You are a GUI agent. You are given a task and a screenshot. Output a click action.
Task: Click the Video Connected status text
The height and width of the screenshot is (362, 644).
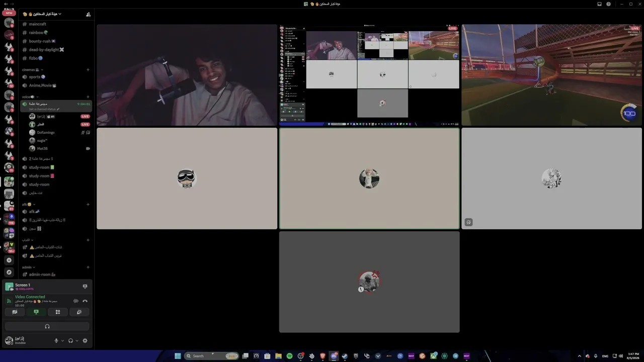point(30,297)
